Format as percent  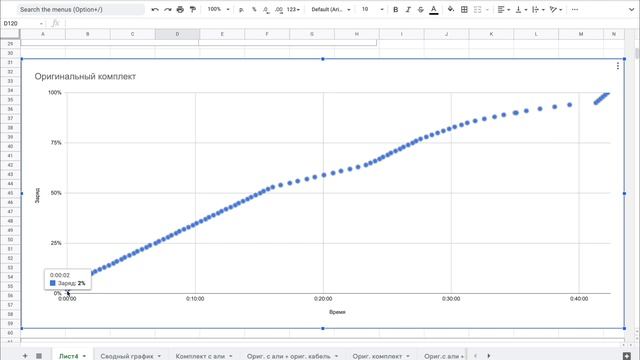point(254,9)
